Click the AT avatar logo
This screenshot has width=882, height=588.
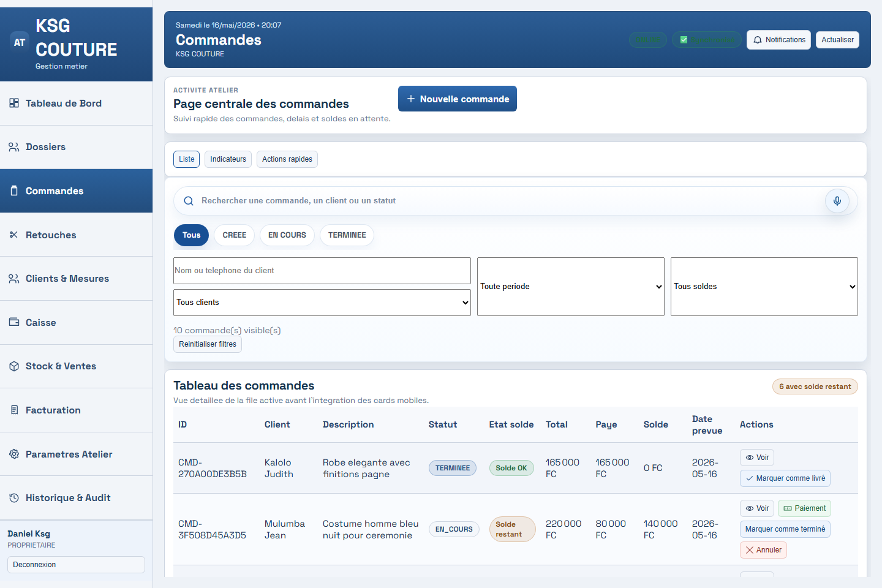[x=20, y=42]
